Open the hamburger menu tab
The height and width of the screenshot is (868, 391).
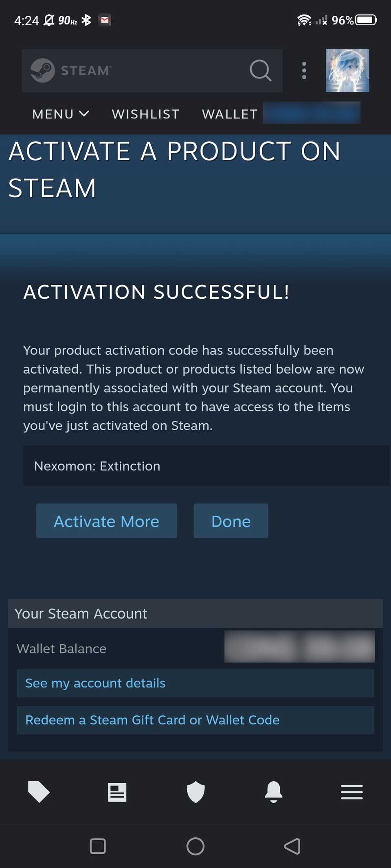pyautogui.click(x=352, y=792)
